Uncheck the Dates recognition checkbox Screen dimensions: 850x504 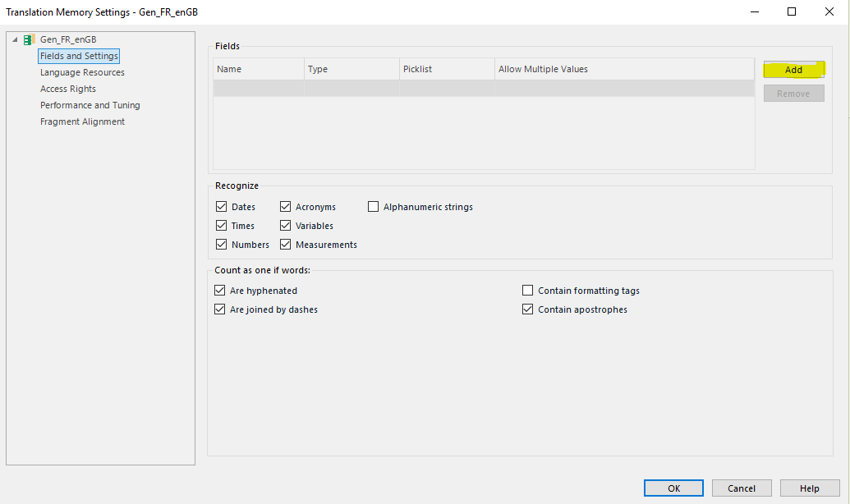coord(221,207)
